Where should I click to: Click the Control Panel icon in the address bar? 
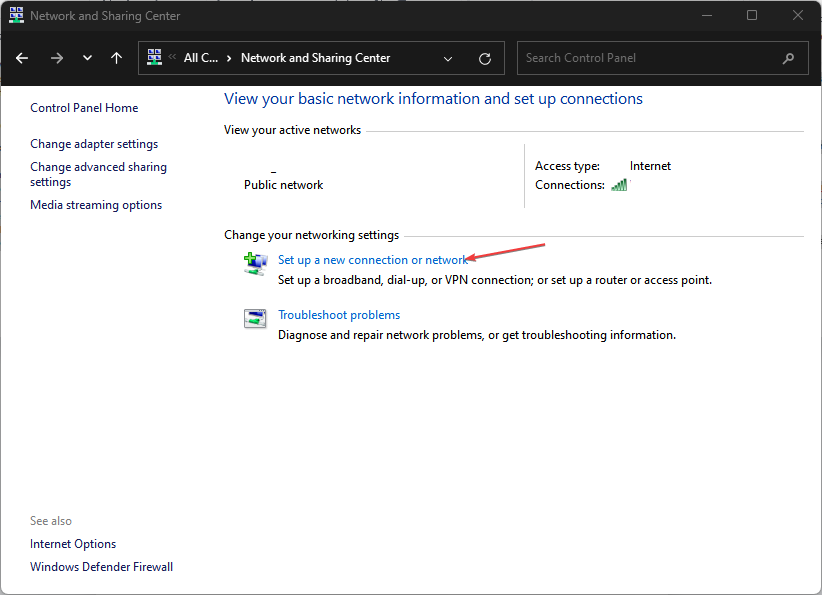click(x=155, y=58)
